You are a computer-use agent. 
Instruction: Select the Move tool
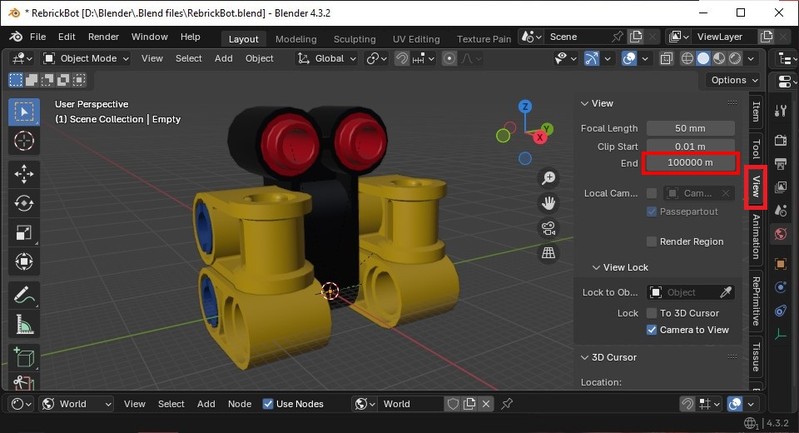24,173
